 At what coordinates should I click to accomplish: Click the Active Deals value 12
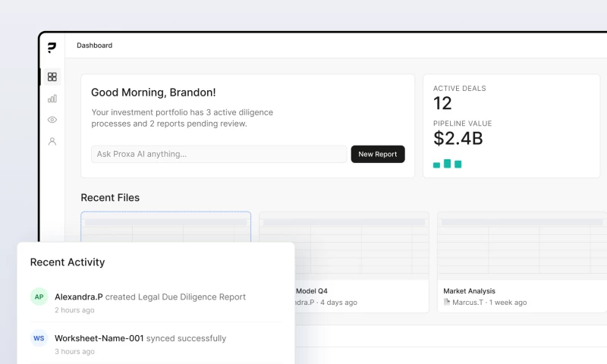(442, 103)
